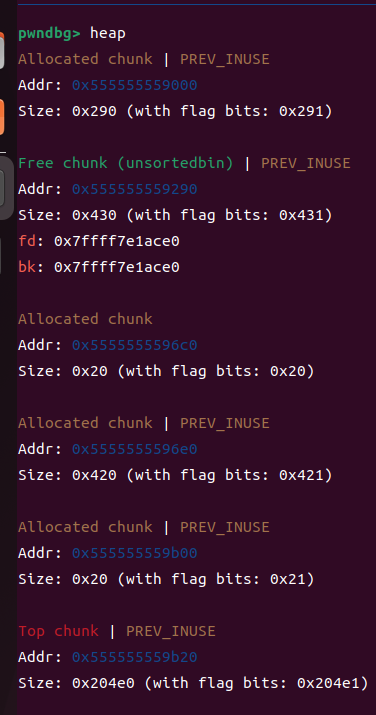The height and width of the screenshot is (715, 376).
Task: Click the gray dock icon at top left edge
Action: 2,51
